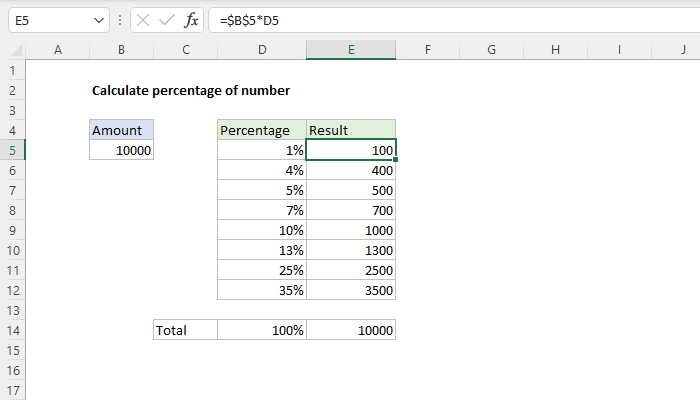Select the Total label cell

coord(185,330)
